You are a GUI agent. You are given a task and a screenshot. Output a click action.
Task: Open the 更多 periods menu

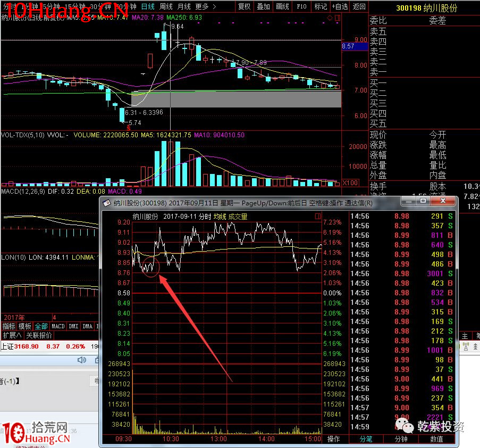[x=202, y=6]
